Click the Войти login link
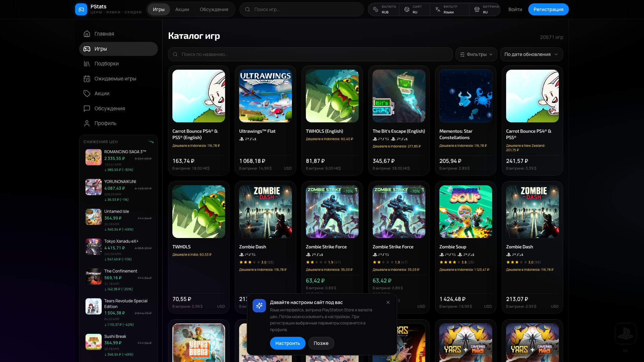 (x=515, y=9)
